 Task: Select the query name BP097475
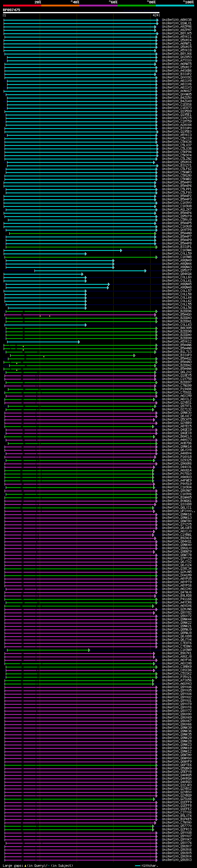click(x=11, y=10)
